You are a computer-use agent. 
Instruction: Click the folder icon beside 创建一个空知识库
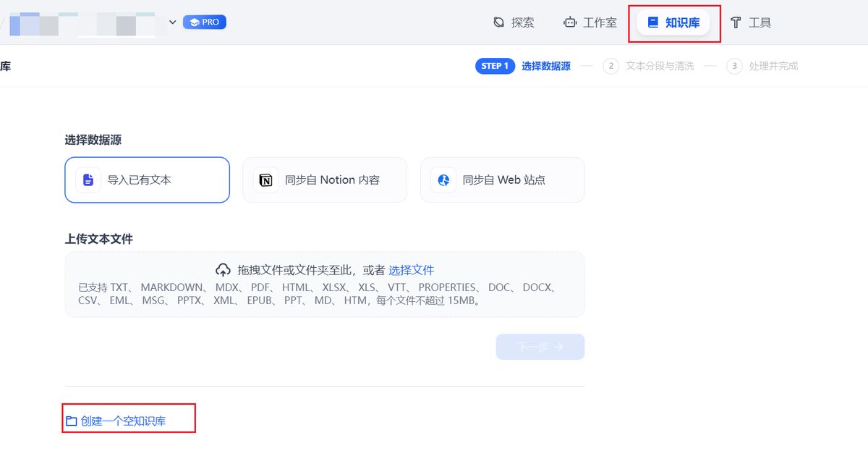click(71, 418)
